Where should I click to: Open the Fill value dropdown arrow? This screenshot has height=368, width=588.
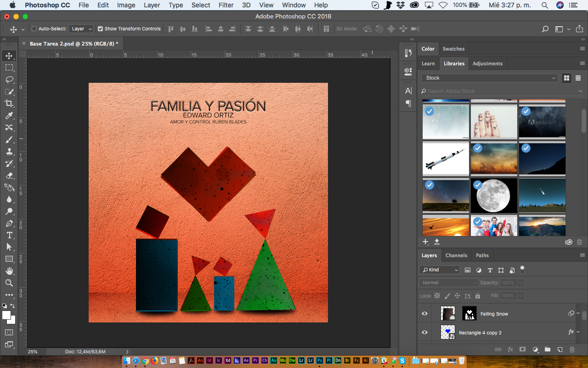tap(520, 295)
